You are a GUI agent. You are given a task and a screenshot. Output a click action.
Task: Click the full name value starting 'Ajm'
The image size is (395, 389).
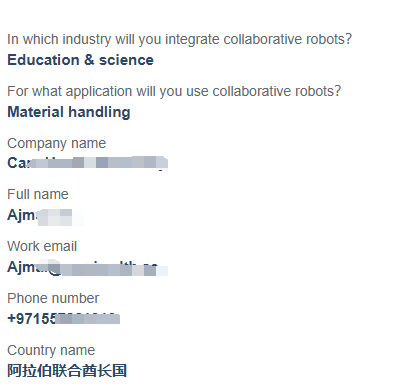tap(45, 216)
